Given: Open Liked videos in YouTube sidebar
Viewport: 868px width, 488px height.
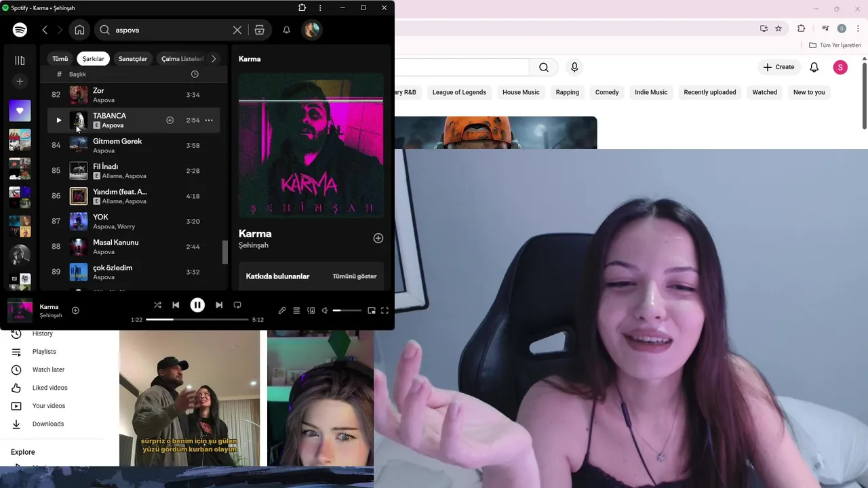Looking at the screenshot, I should point(50,388).
